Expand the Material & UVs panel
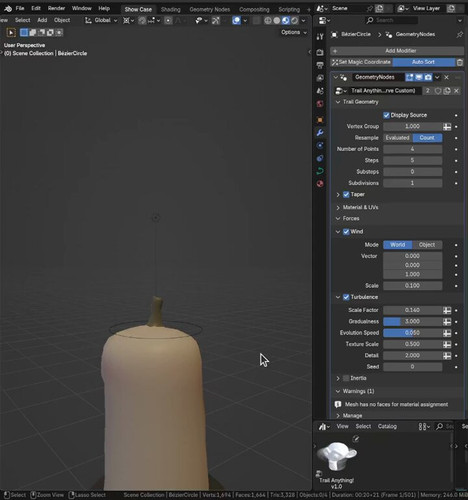This screenshot has width=468, height=500. 338,208
